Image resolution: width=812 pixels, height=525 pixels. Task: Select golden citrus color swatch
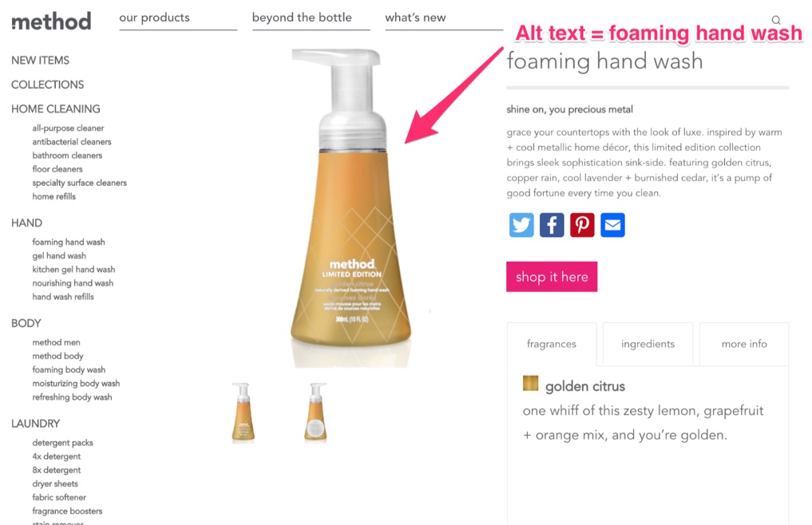tap(530, 383)
